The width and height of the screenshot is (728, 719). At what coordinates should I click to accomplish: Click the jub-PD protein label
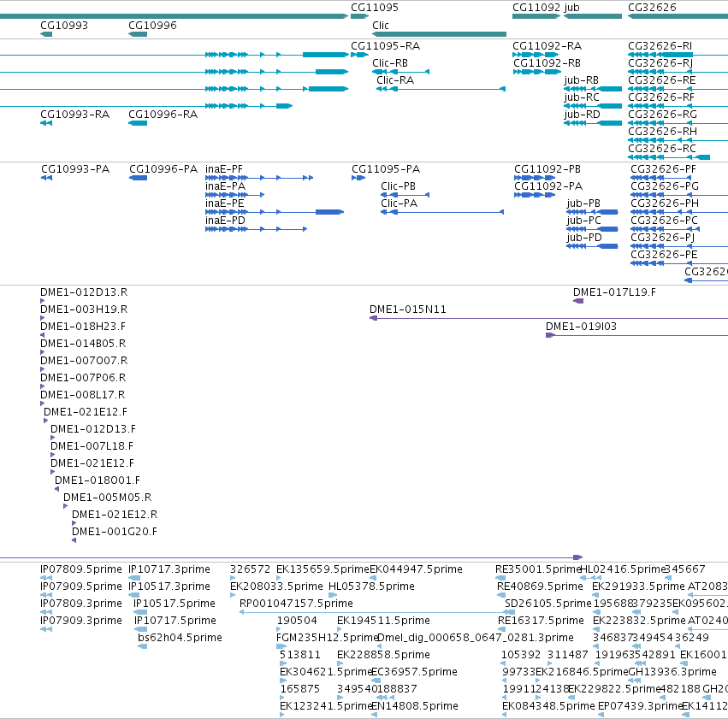584,238
